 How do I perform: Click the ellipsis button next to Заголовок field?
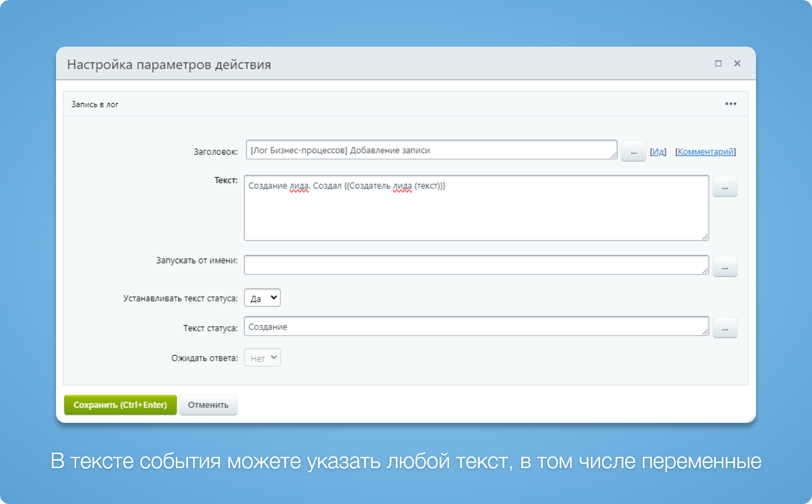633,151
